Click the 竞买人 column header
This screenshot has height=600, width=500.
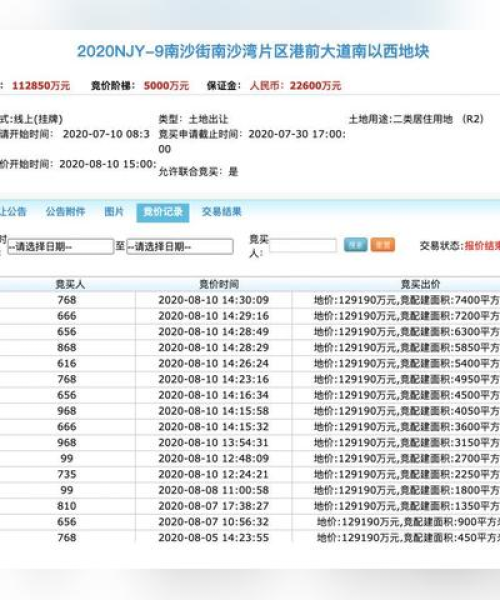click(70, 284)
